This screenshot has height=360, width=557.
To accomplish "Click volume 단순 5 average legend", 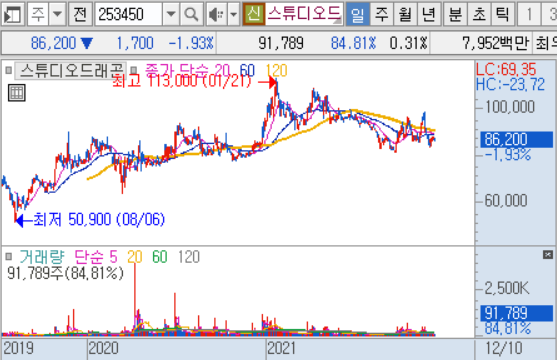I will [x=96, y=257].
